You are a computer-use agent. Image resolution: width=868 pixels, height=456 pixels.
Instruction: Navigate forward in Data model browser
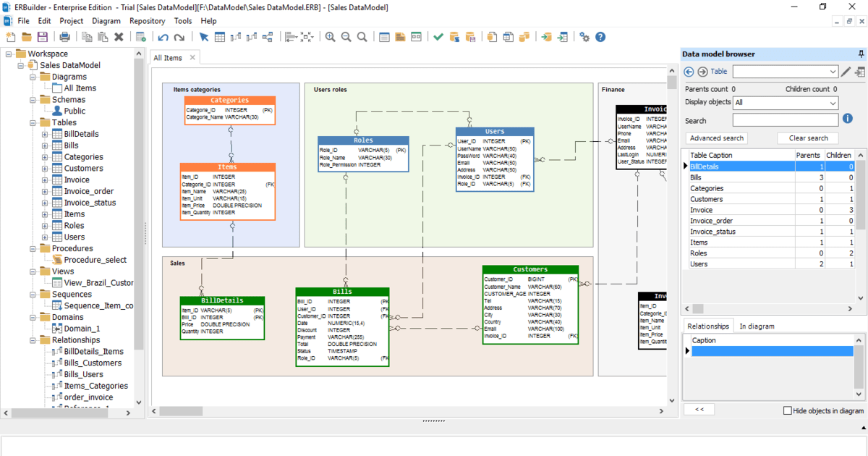(x=702, y=72)
